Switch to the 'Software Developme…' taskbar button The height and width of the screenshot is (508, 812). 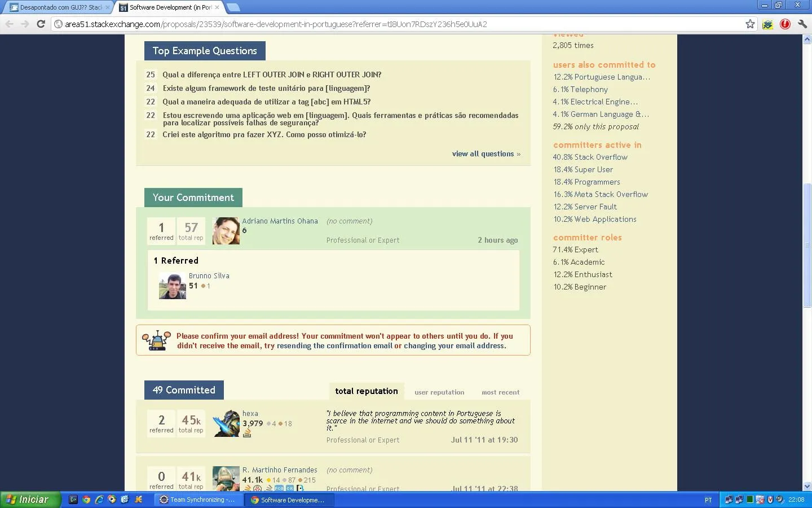coord(289,500)
